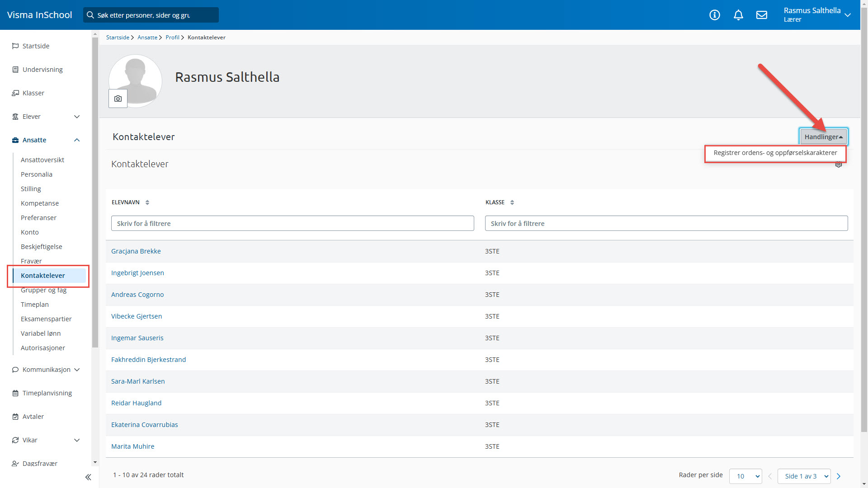Sort by KLASSE column arrows
The height and width of the screenshot is (488, 868).
pos(512,202)
